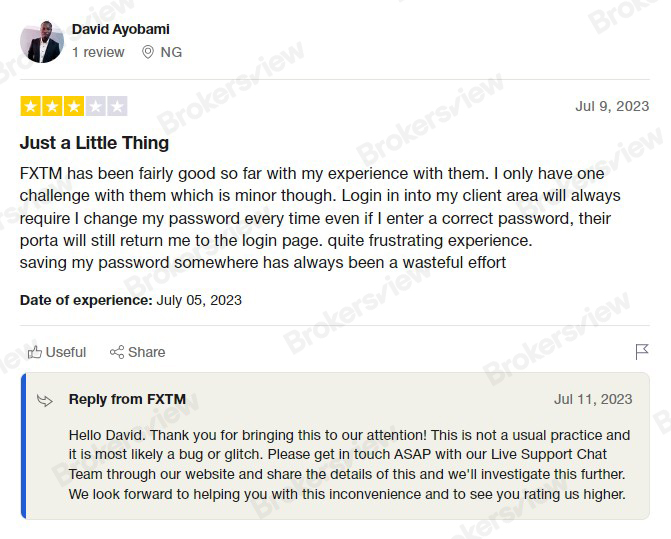Viewport: 671px width, 539px height.
Task: Click the 'Reply from FXTM' heading
Action: point(127,399)
